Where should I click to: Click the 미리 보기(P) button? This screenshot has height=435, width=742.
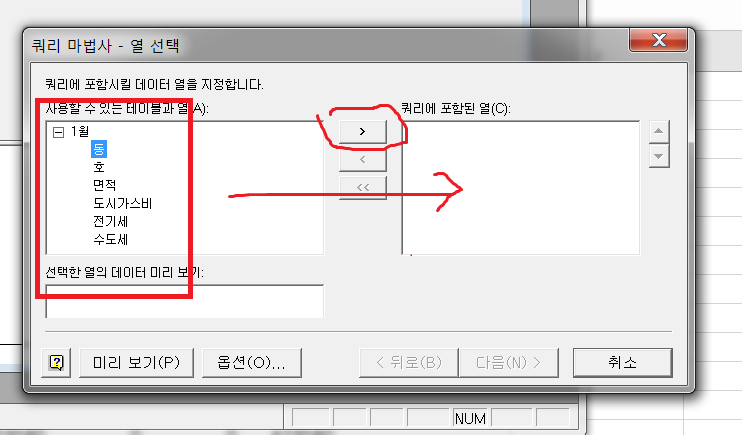[x=136, y=363]
